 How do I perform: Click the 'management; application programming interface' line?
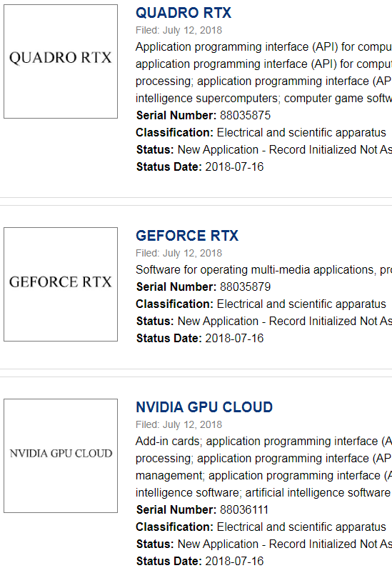pyautogui.click(x=264, y=475)
